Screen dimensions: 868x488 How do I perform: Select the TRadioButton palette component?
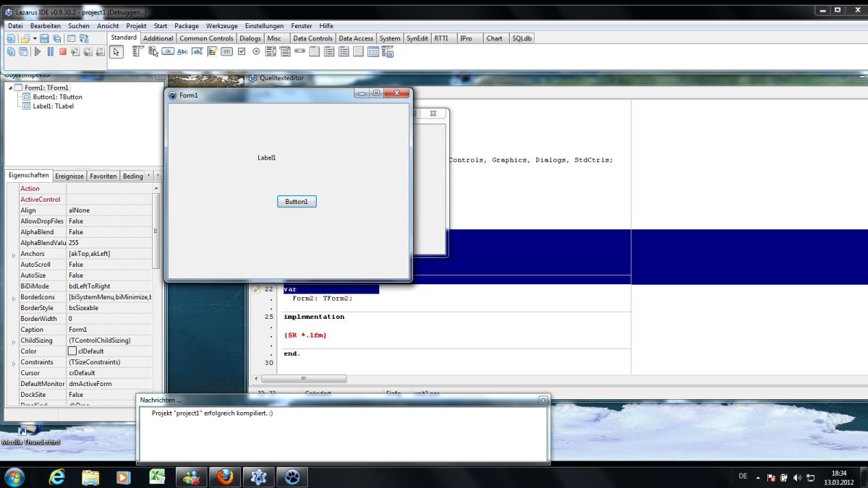pyautogui.click(x=256, y=51)
